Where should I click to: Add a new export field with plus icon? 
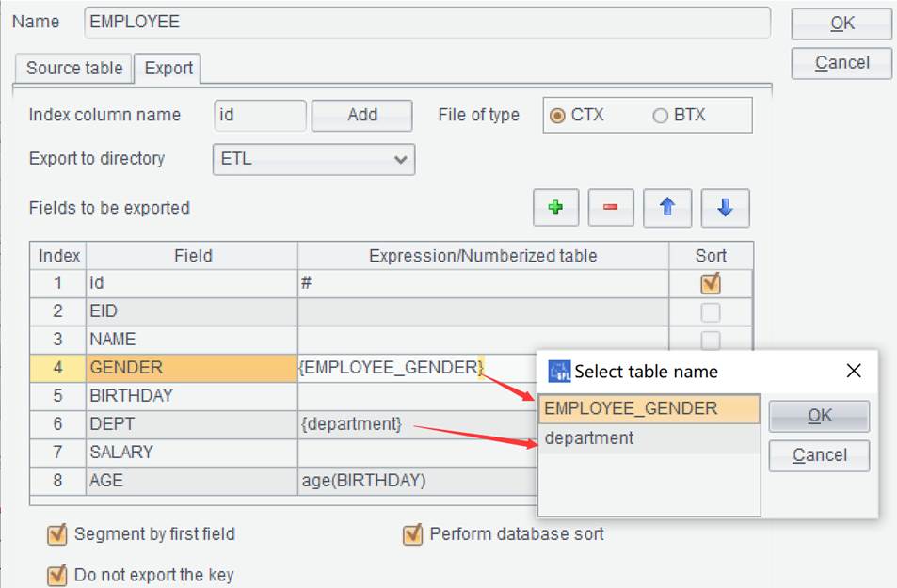555,208
